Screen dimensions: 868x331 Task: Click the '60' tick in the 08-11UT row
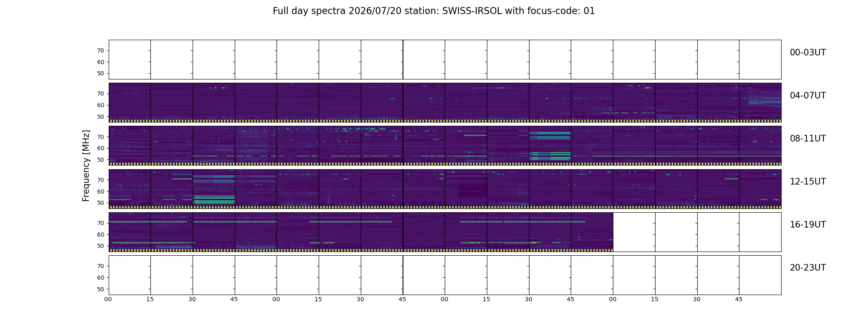[100, 148]
